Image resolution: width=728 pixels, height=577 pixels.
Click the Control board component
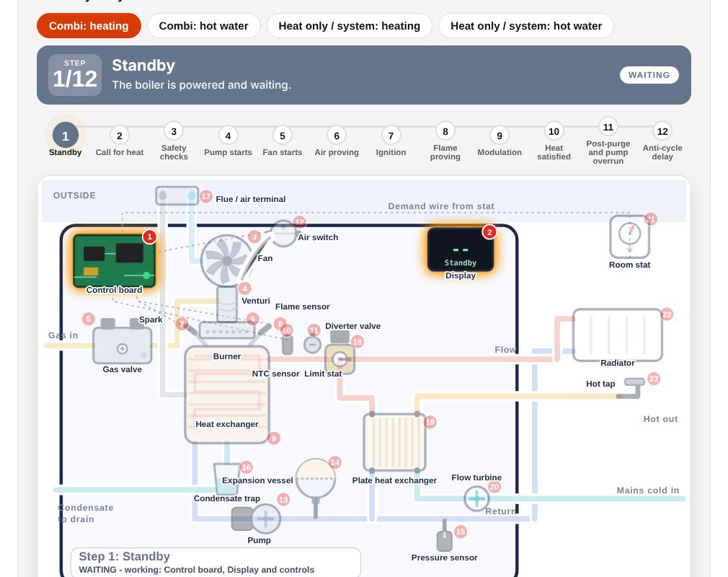pyautogui.click(x=114, y=260)
